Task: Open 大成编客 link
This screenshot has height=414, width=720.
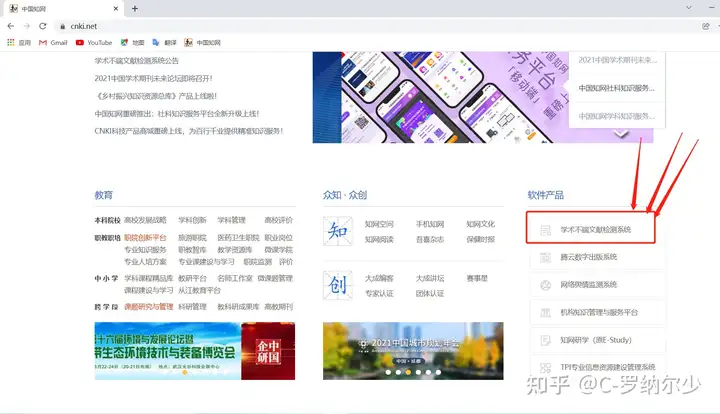Action: [x=379, y=278]
